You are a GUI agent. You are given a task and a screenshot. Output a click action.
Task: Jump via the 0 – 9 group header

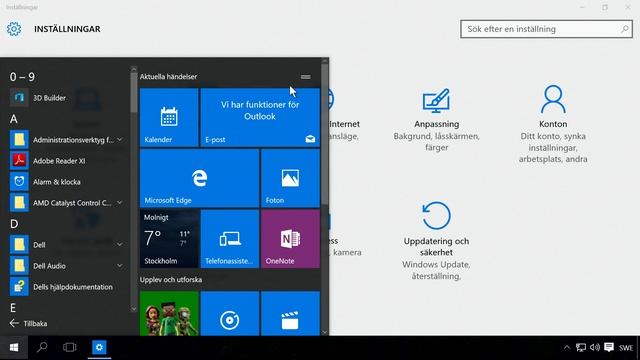(22, 77)
